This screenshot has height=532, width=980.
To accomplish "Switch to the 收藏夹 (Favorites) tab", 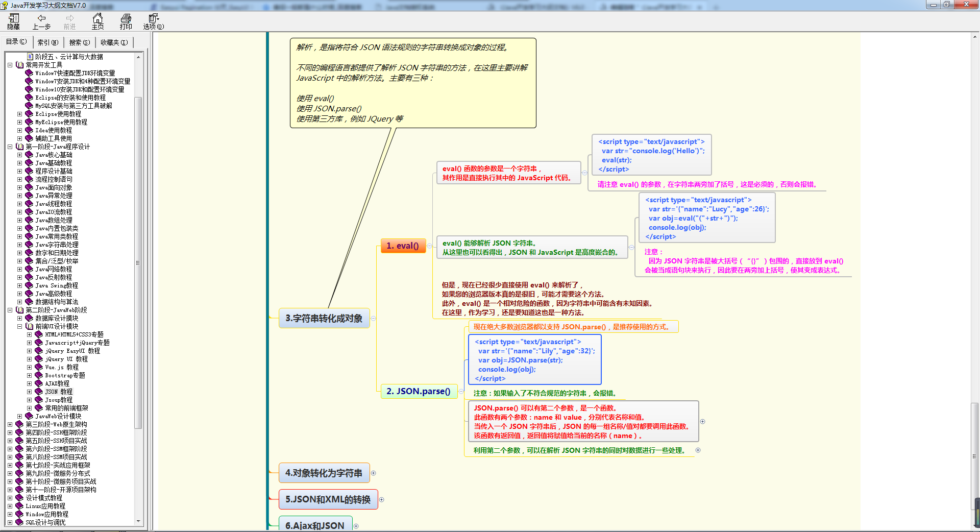I will [x=114, y=42].
